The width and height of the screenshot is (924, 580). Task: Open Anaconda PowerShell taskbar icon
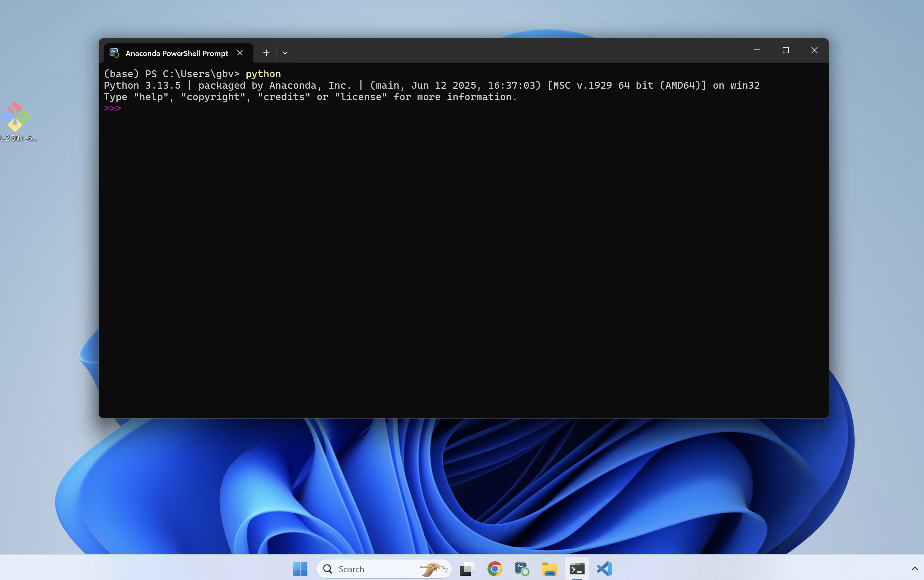coord(522,568)
